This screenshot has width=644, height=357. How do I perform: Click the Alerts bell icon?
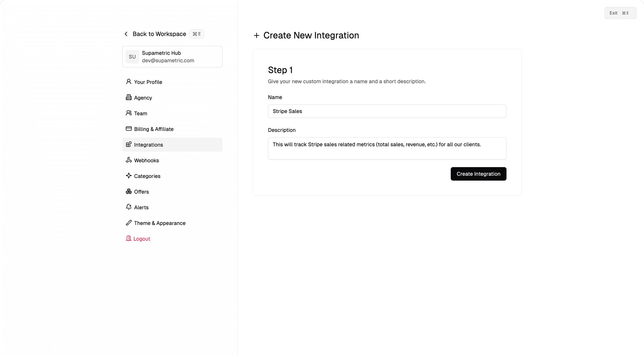click(129, 207)
